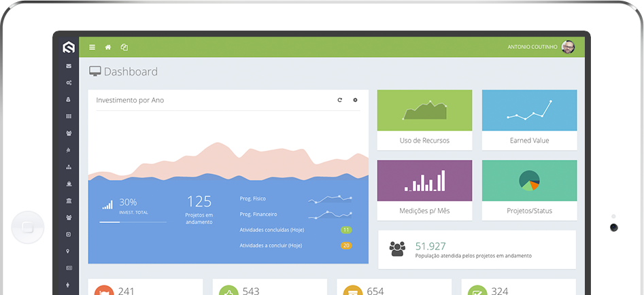The width and height of the screenshot is (644, 295).
Task: Click the orange circle icon beside 241
Action: pos(104,290)
